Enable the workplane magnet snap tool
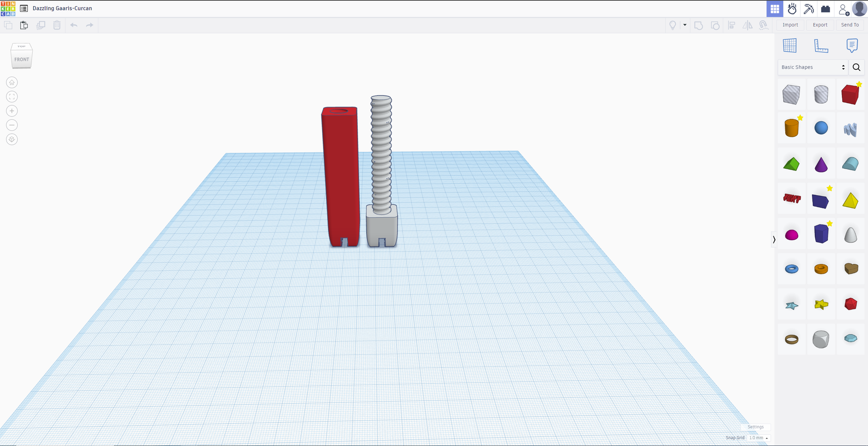The height and width of the screenshot is (446, 868). coord(763,25)
